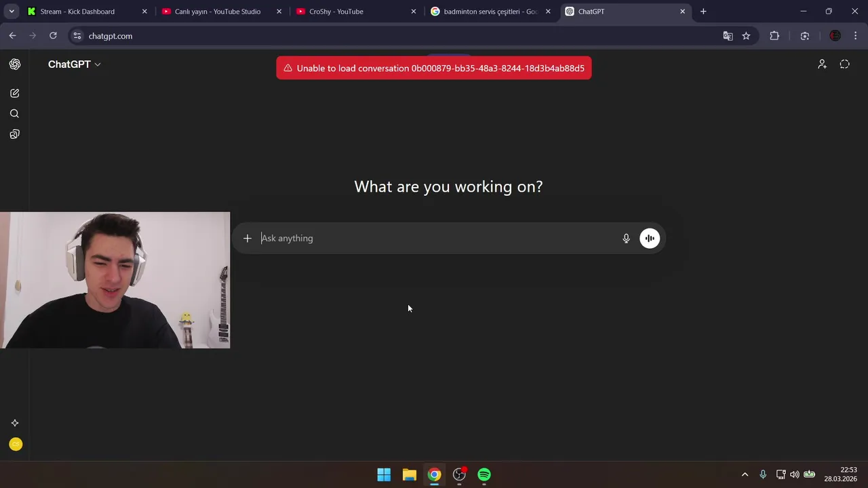This screenshot has height=488, width=868.
Task: Toggle temporary chat dashed circle icon
Action: tap(844, 64)
